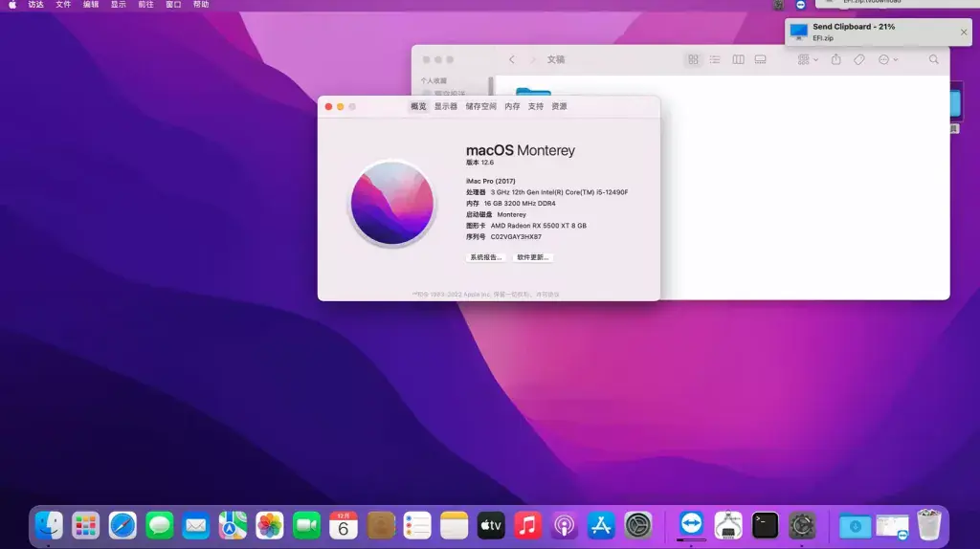Screen dimensions: 980x549
Task: Open Reminders app in Dock
Action: coord(417,525)
